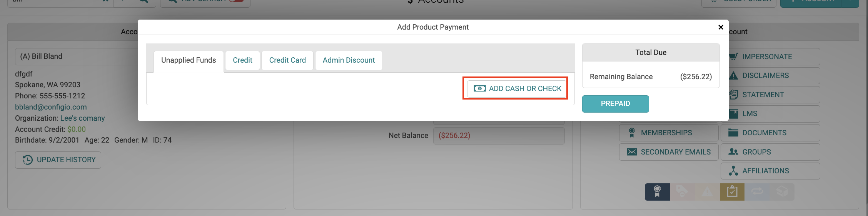Viewport: 868px width, 216px height.
Task: Click Add Cash or Check button
Action: click(x=517, y=88)
